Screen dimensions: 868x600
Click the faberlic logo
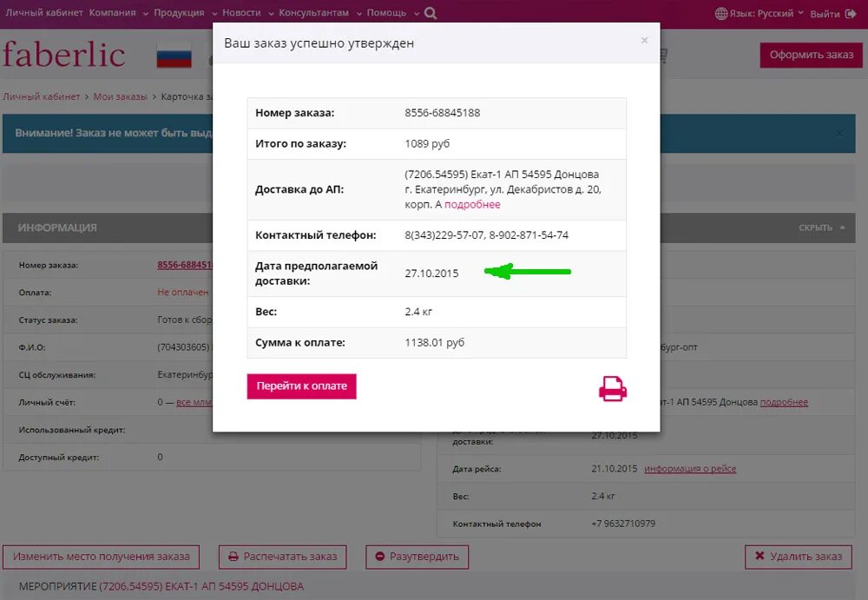pyautogui.click(x=63, y=55)
